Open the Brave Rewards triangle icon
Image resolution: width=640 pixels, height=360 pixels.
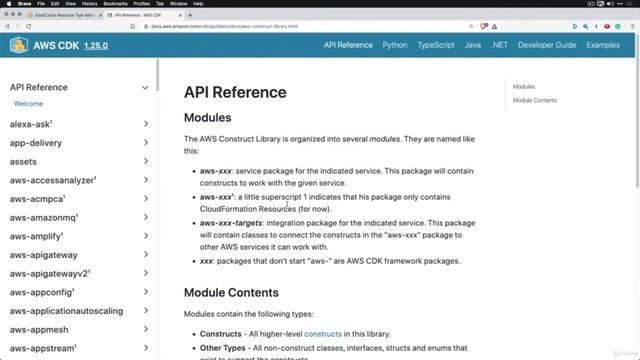click(494, 27)
